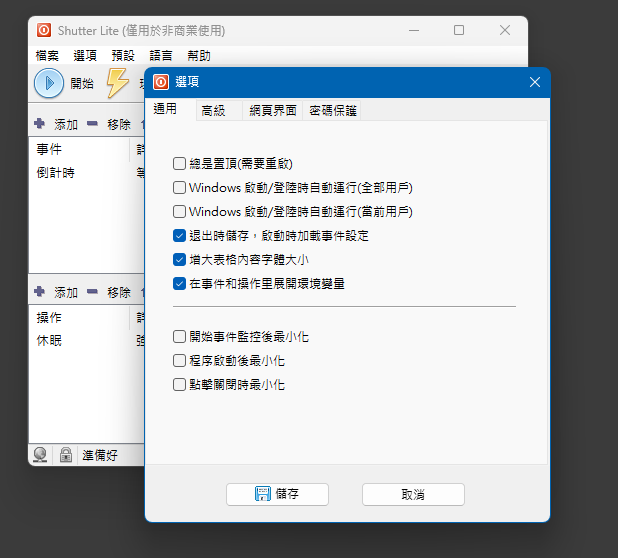The height and width of the screenshot is (558, 618).
Task: Select the 倒計時 event row
Action: click(56, 172)
